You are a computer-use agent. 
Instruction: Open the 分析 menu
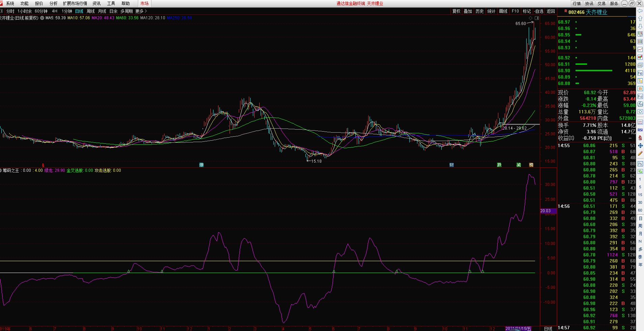point(53,3)
